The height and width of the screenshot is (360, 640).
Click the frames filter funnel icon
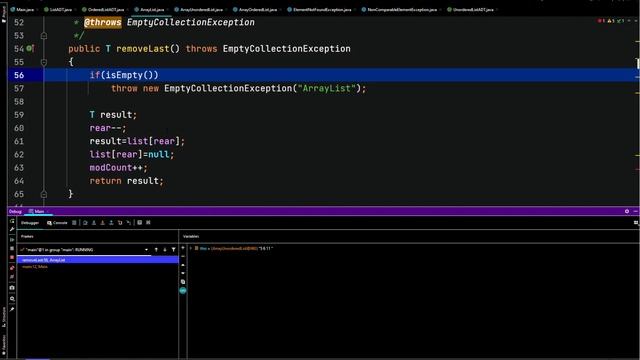[x=173, y=249]
